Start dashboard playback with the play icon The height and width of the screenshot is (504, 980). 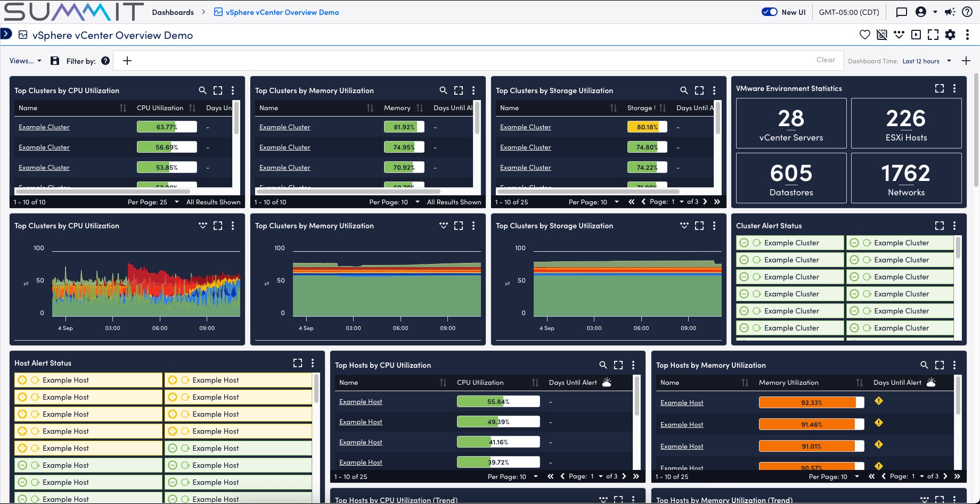coord(916,35)
